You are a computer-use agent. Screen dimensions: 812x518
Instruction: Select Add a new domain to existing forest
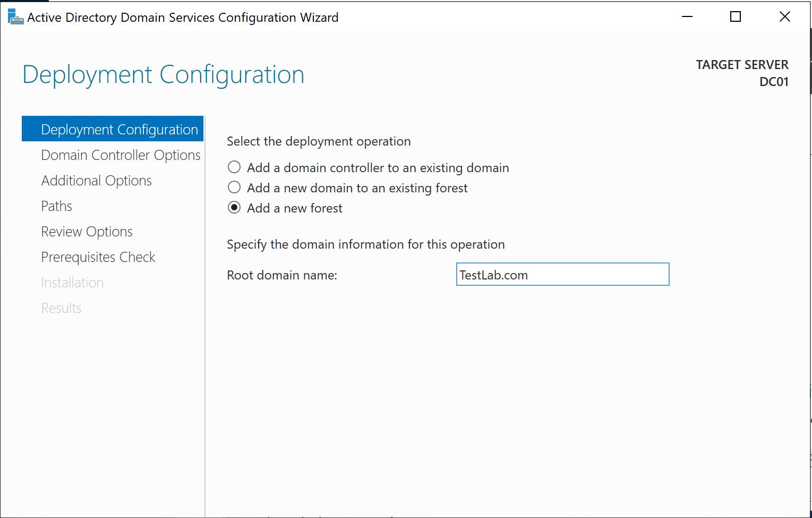coord(234,188)
